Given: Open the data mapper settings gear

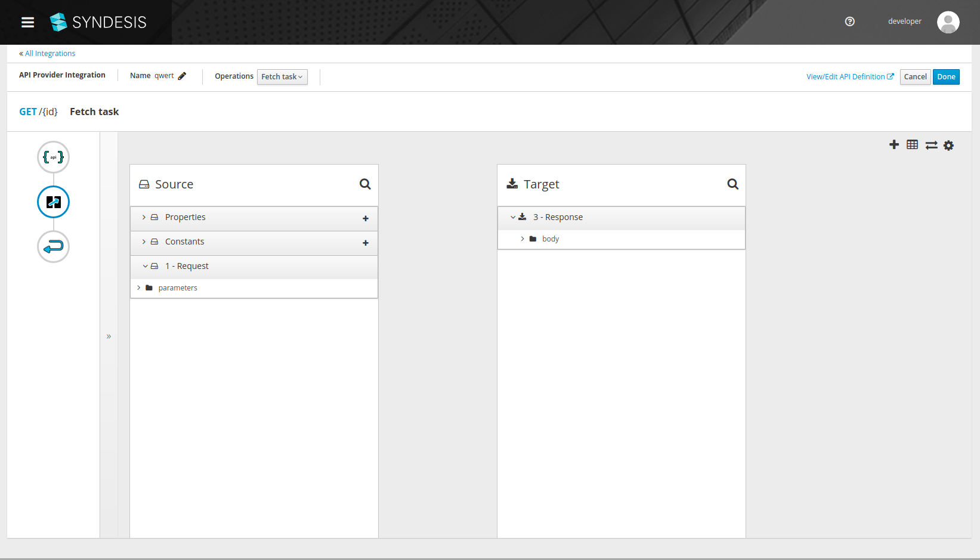Looking at the screenshot, I should (949, 145).
